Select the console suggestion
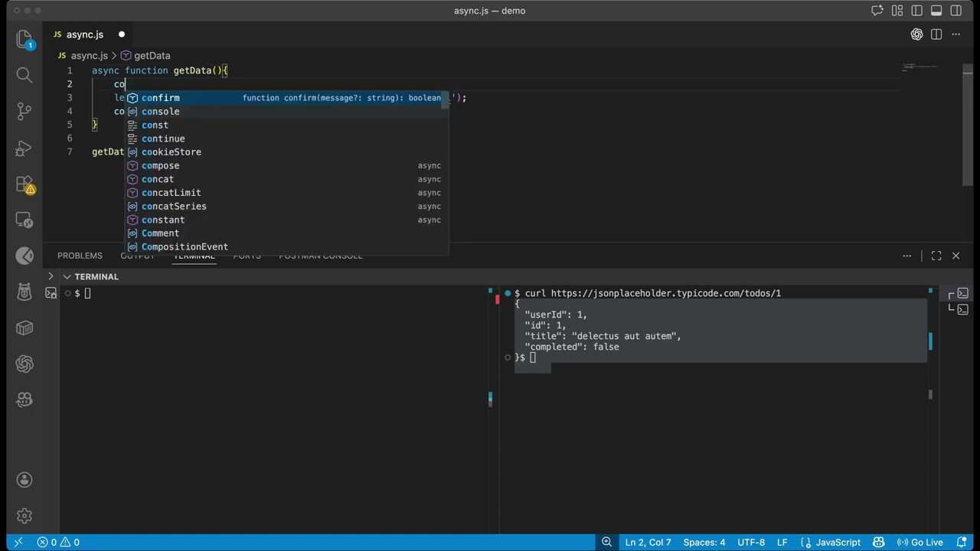 pos(286,112)
